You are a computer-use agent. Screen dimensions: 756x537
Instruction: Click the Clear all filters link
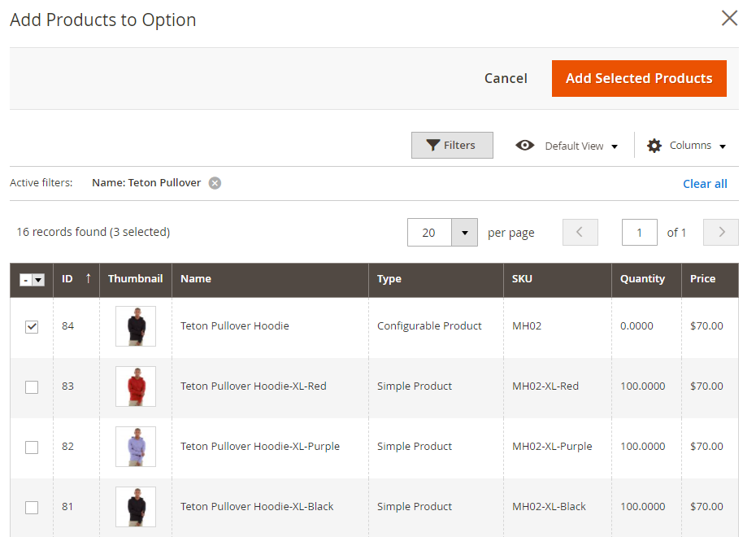[705, 184]
